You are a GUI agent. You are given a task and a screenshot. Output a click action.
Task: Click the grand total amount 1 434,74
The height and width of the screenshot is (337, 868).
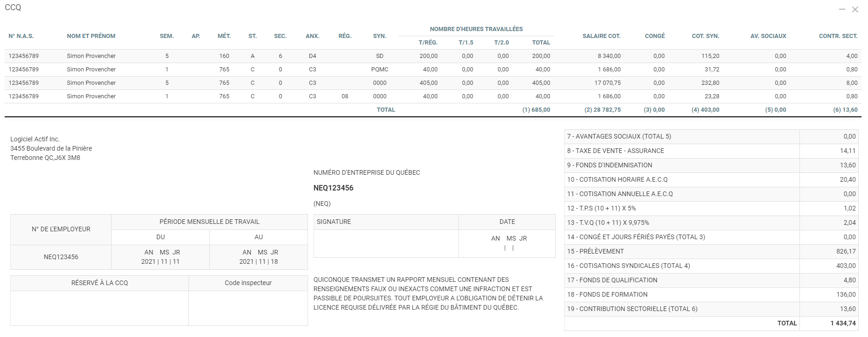pyautogui.click(x=843, y=323)
